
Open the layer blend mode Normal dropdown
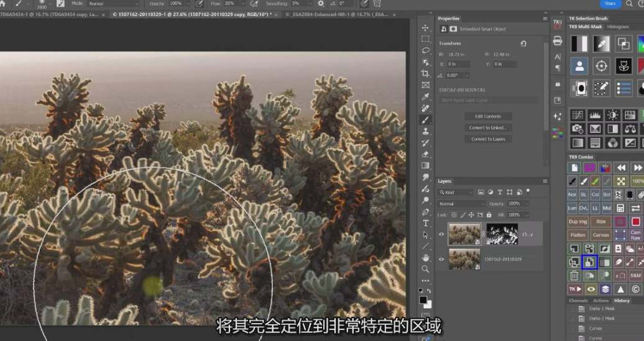(462, 204)
